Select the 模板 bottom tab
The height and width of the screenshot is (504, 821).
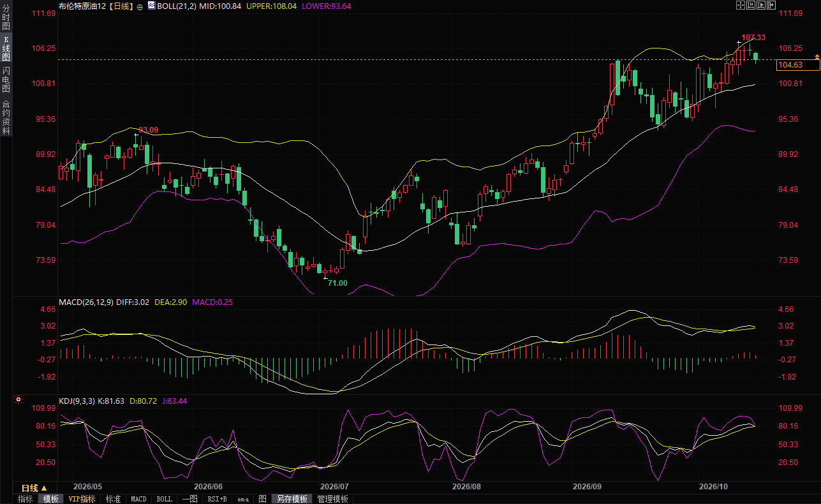tap(50, 499)
